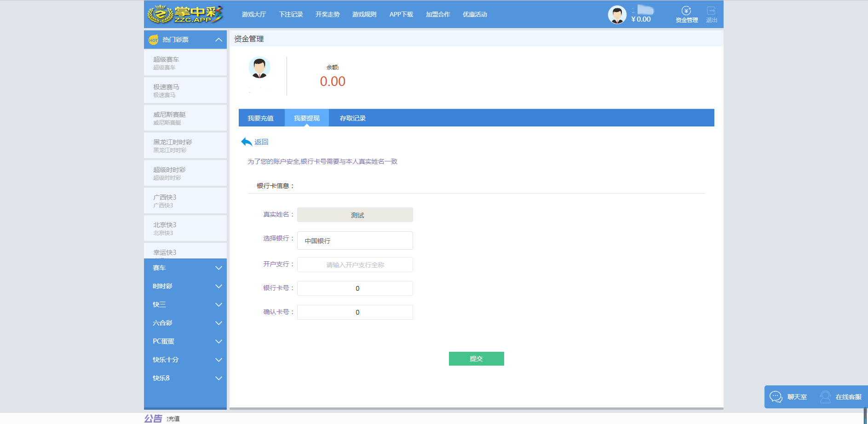Open 下注记录 in top navigation
The width and height of the screenshot is (868, 424).
(x=291, y=14)
